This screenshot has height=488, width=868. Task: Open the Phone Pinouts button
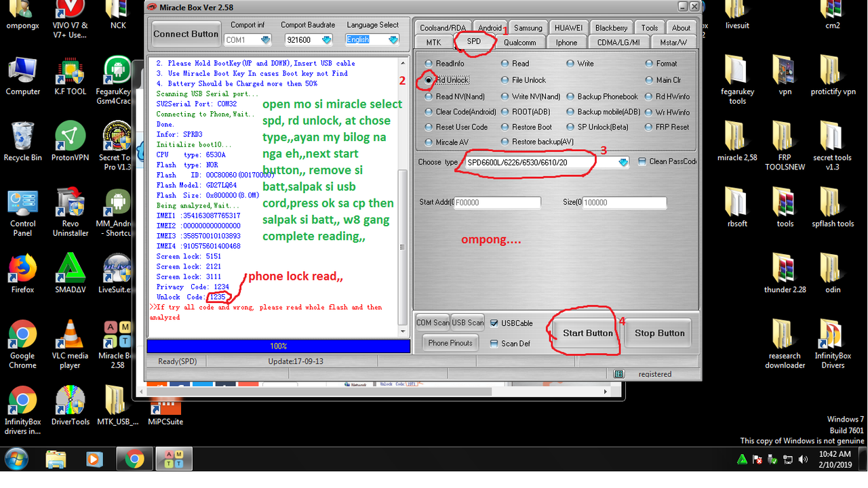point(450,343)
